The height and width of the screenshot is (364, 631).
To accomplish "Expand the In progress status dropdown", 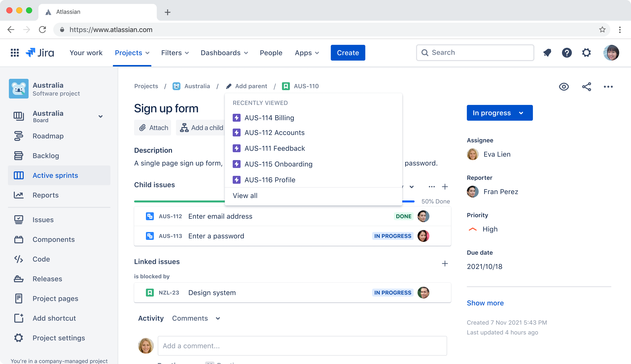I will (499, 113).
